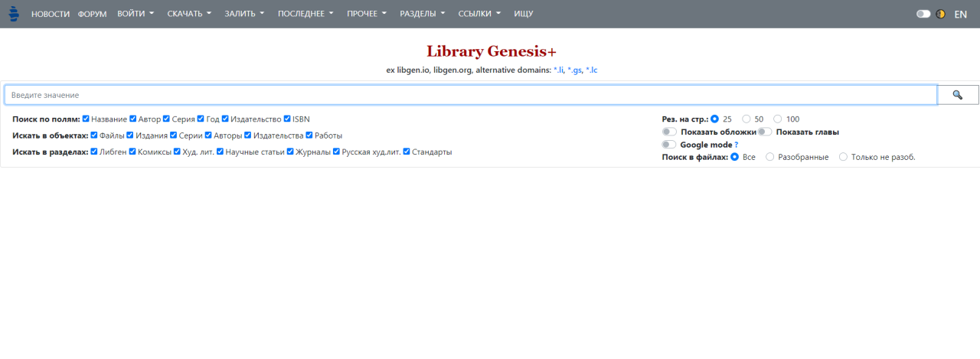
Task: Uncheck the Серия field checkbox
Action: pyautogui.click(x=166, y=119)
